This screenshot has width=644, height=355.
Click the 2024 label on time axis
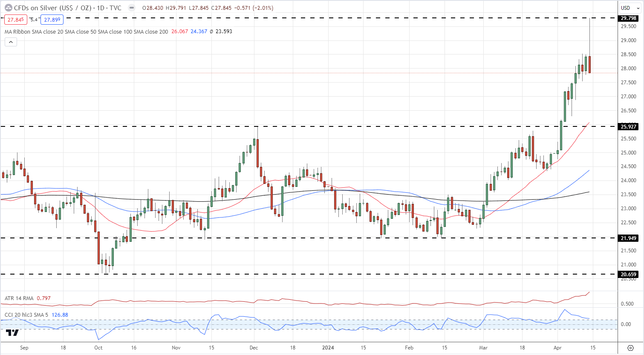[x=328, y=348]
